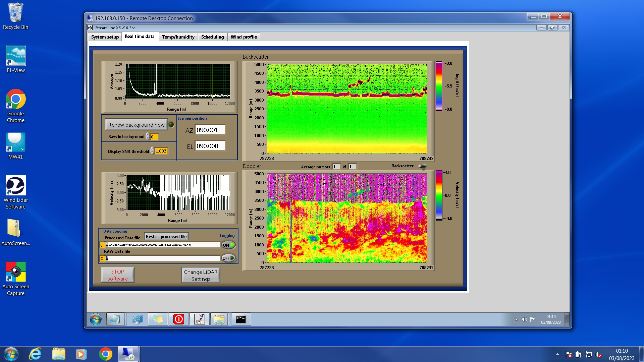Flip the Backscatter toggle switch above Doppler plot
Image resolution: width=644 pixels, height=362 pixels.
click(422, 166)
